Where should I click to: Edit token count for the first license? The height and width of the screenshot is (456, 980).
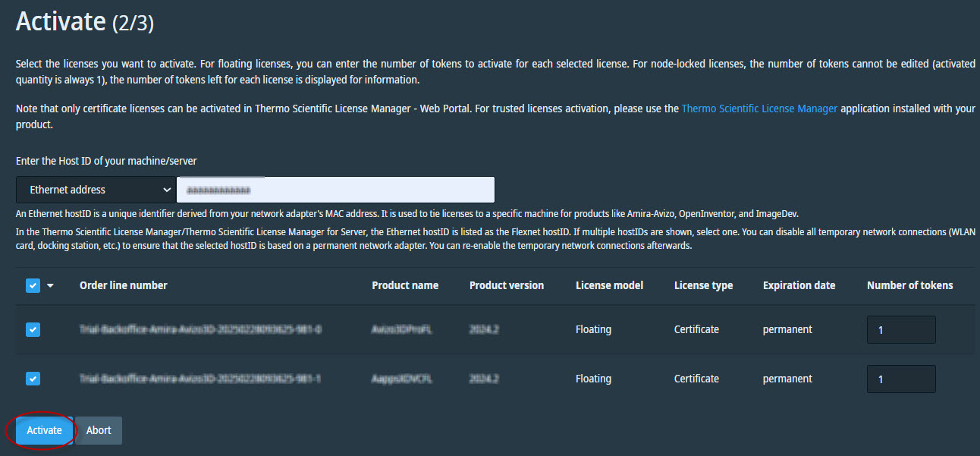(x=901, y=330)
